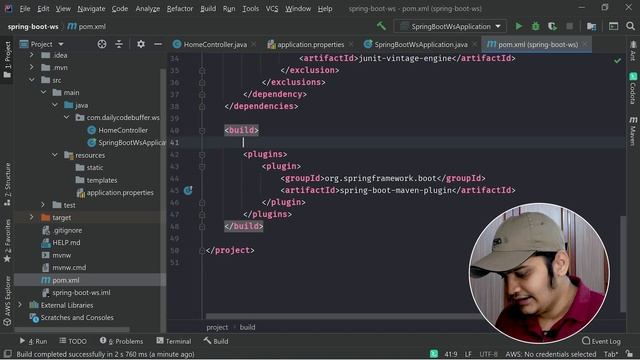Open the Maven tool window
The width and height of the screenshot is (640, 360).
633,131
